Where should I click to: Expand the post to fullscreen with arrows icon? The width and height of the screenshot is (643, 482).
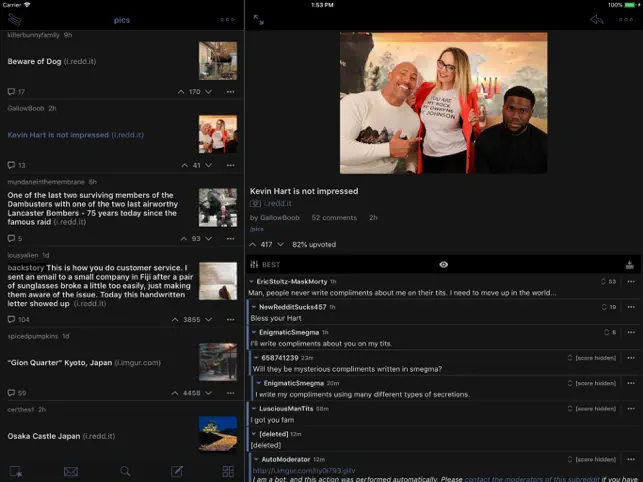tap(259, 19)
